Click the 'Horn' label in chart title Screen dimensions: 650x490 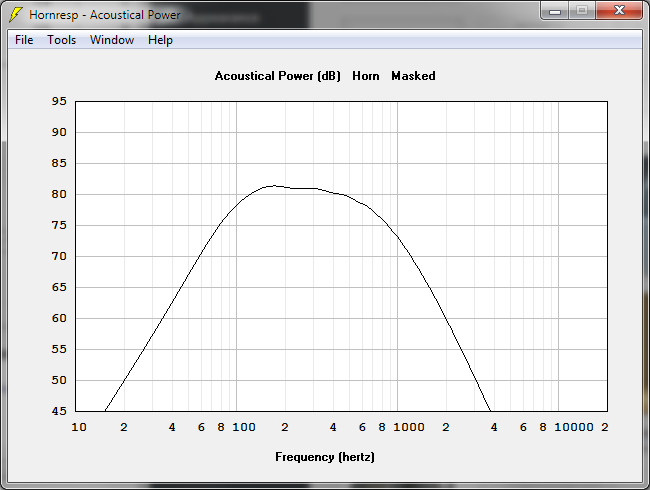(366, 76)
